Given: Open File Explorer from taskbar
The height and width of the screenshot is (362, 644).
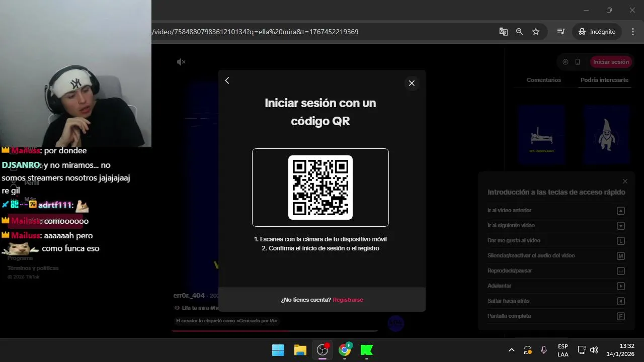Looking at the screenshot, I should [300, 350].
